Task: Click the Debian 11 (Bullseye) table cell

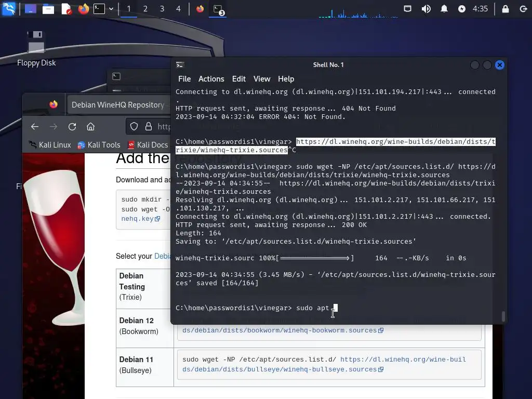Action: coord(145,367)
